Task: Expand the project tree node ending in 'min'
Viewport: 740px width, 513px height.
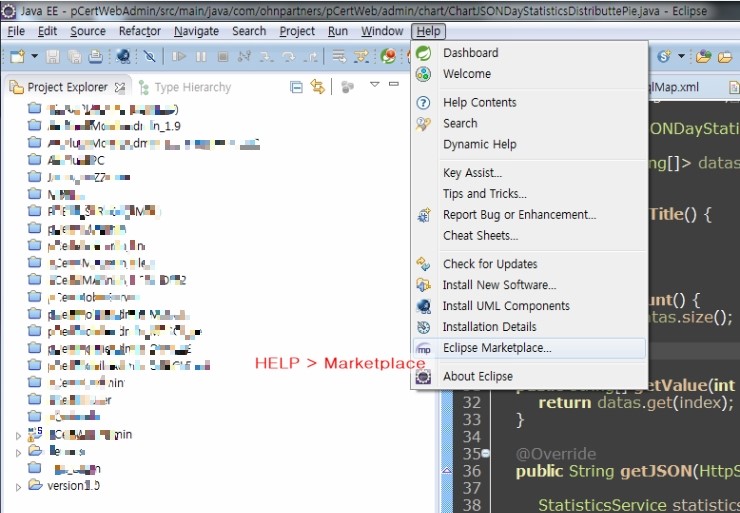Action: coord(18,436)
